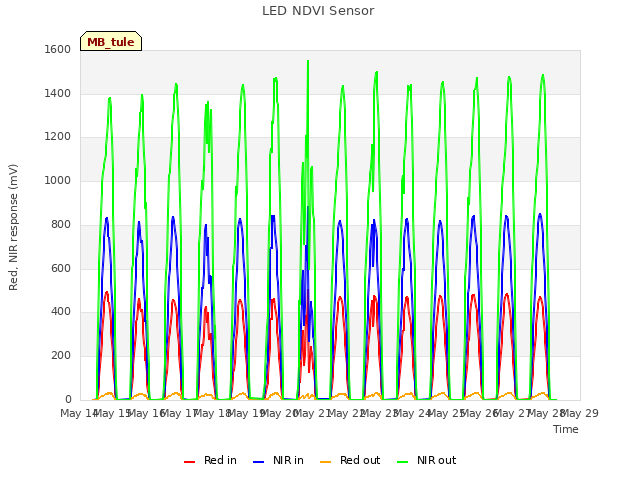640x480 pixels.
Task: Click the 200 y-axis tick value
Action: click(x=61, y=356)
